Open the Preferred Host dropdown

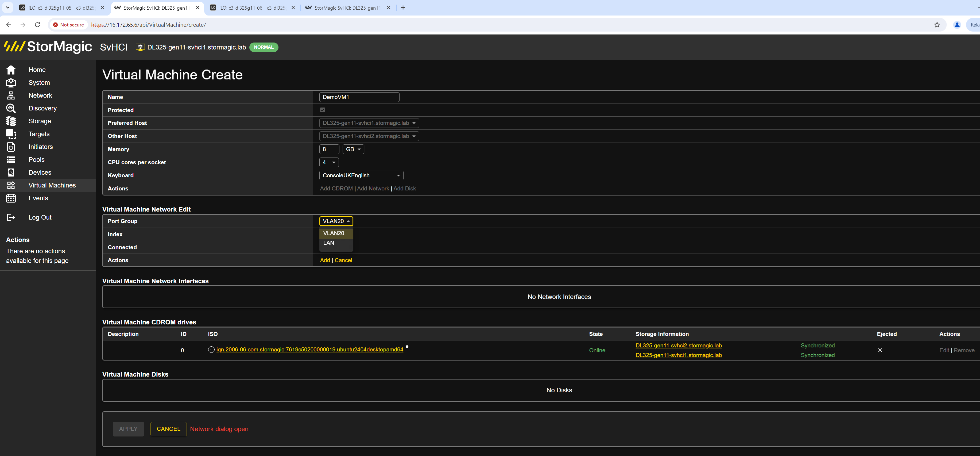pyautogui.click(x=369, y=123)
